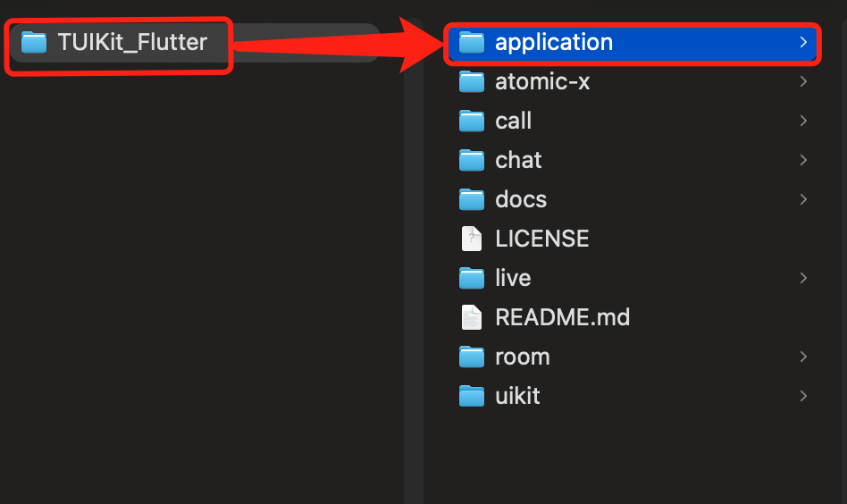Screen dimensions: 847x504
Task: Select the "call" folder name
Action: [x=513, y=121]
